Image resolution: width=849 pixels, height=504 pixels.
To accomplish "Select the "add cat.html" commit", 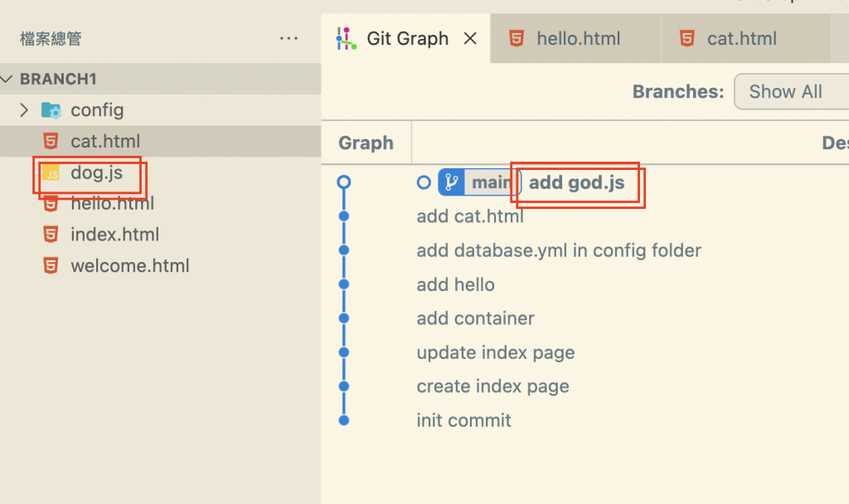I will pos(470,216).
